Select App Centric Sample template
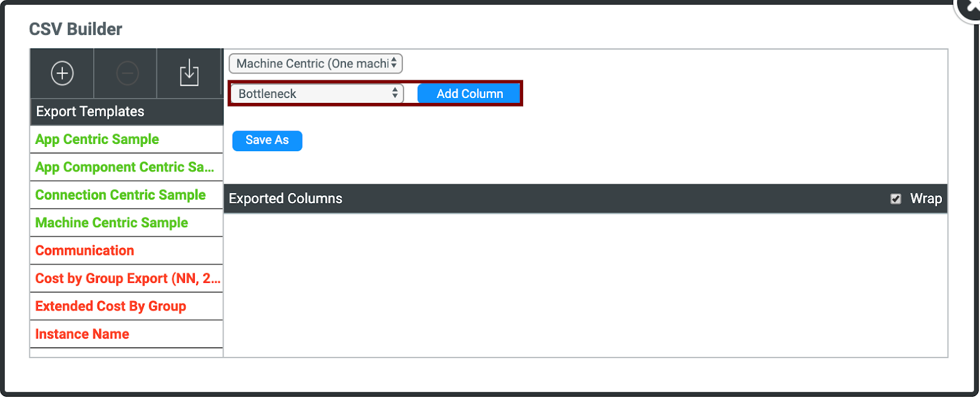 pyautogui.click(x=97, y=140)
